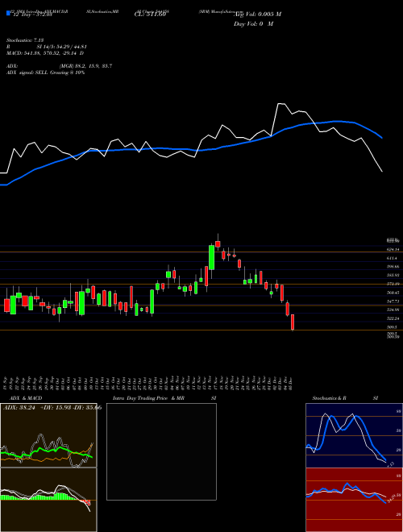
Task: Click the blue SMA legend square
Action: point(8,13)
